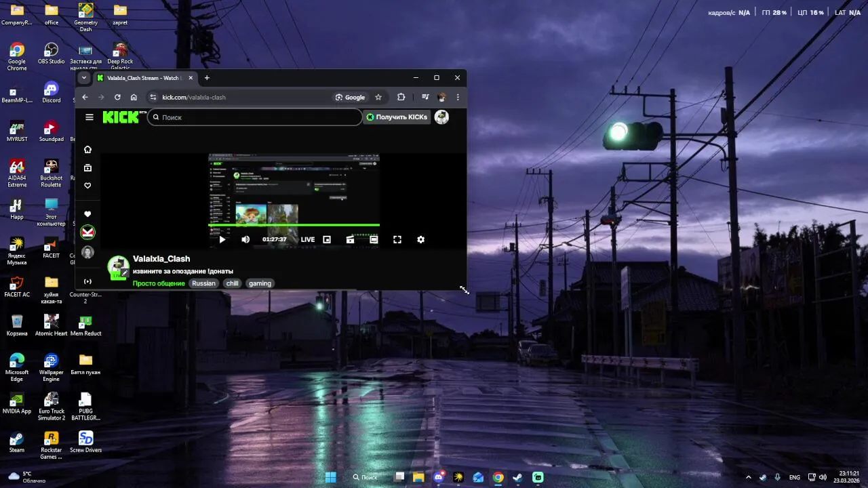This screenshot has width=868, height=488.
Task: Show hidden tray icons chevron
Action: click(x=749, y=477)
